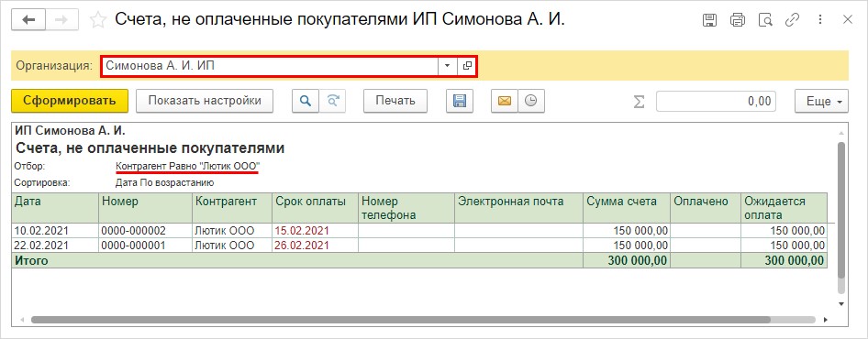This screenshot has width=868, height=339.
Task: Click the horizontal scrollbar left arrow
Action: point(22,320)
